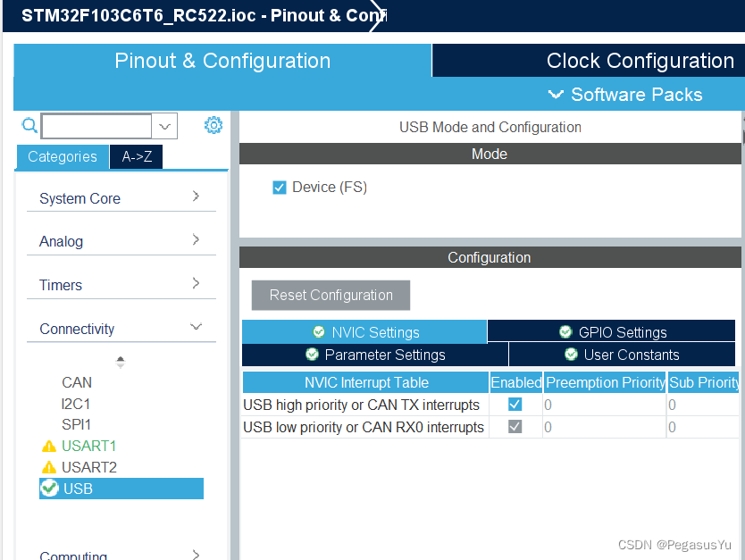Screen dimensions: 745x560
Task: Click in the peripheral search input field
Action: pos(97,126)
